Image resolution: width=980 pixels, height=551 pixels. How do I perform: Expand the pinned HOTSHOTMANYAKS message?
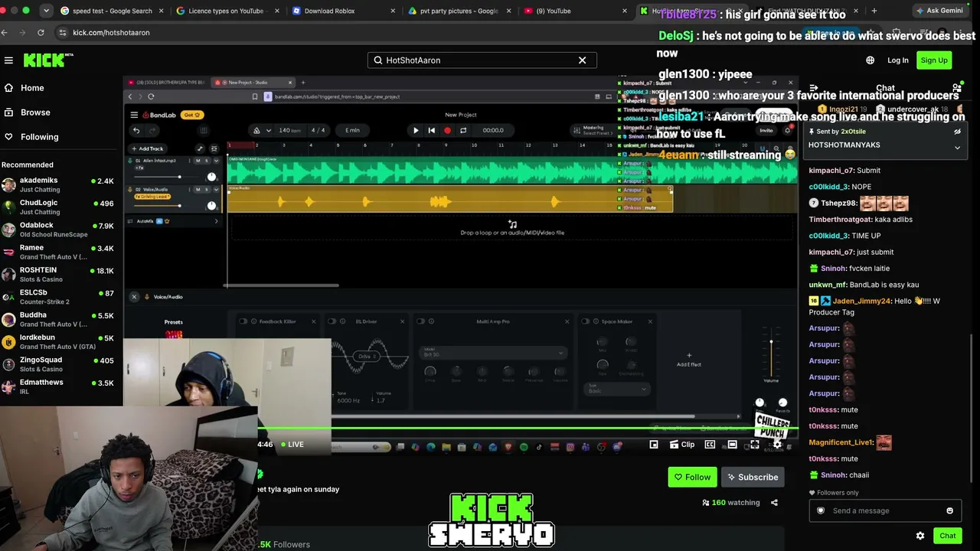point(957,148)
